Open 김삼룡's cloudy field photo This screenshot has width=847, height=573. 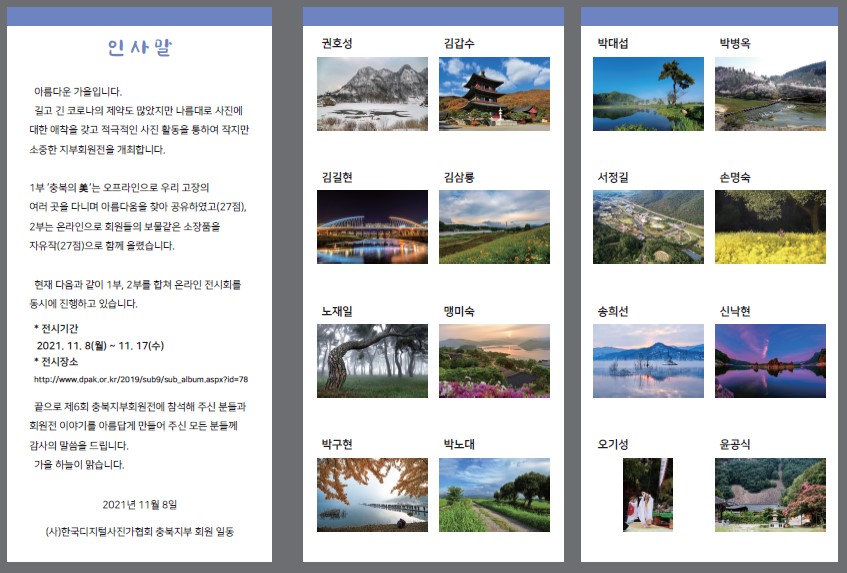coord(494,227)
